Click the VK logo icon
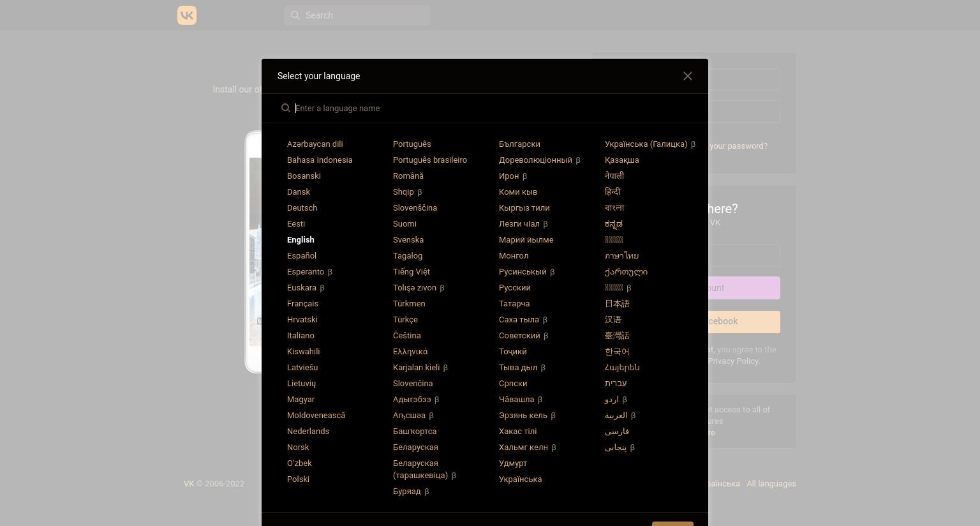980x526 pixels. (x=187, y=15)
